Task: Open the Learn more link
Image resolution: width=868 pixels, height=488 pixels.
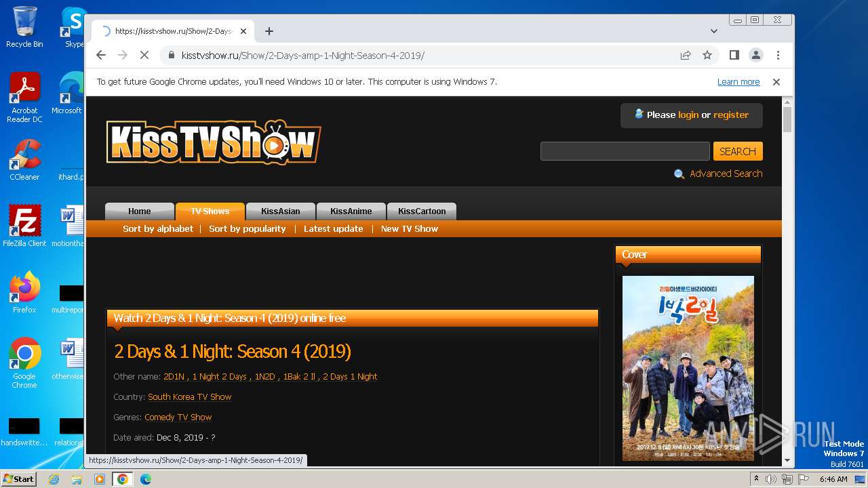Action: [x=738, y=82]
